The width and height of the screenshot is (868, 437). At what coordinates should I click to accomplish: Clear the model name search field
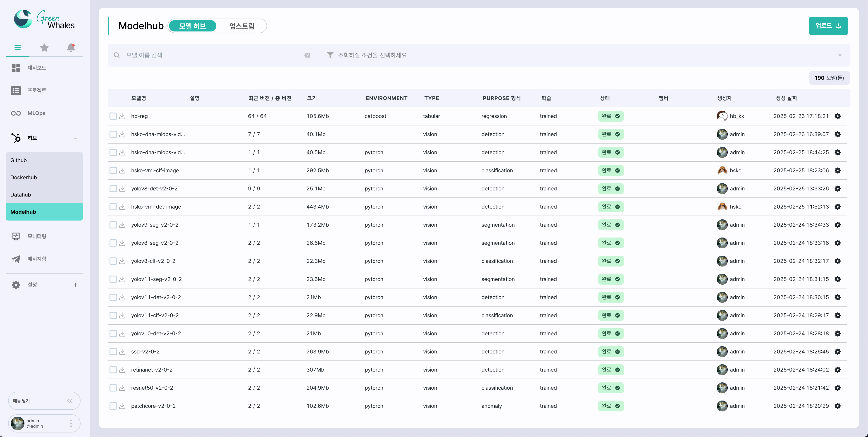307,55
